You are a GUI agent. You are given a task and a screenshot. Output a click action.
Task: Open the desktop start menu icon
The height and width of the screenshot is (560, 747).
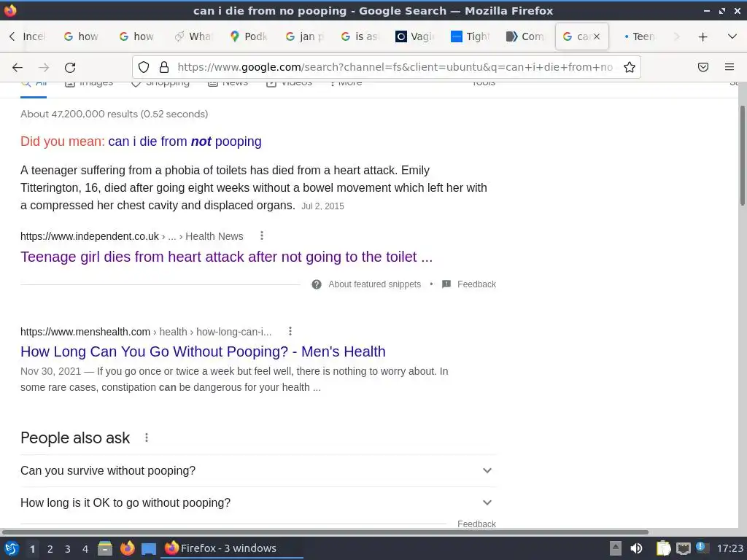12,548
